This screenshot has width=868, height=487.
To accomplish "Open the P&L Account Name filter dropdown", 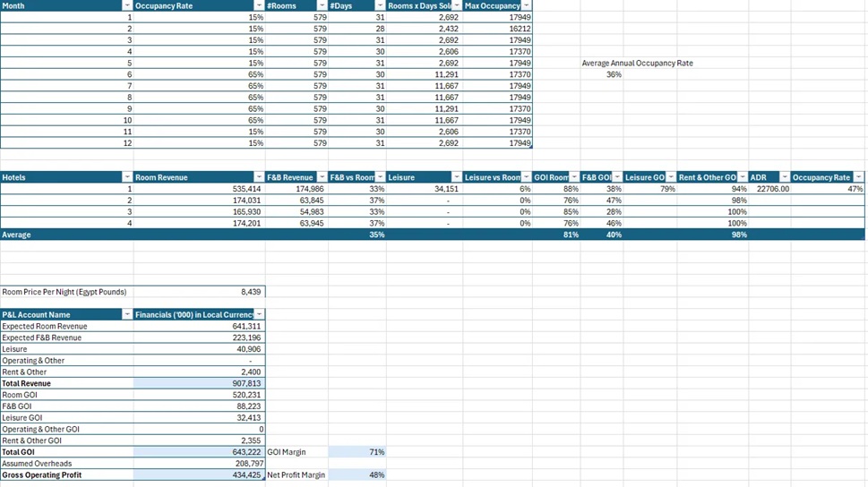I will click(x=127, y=314).
